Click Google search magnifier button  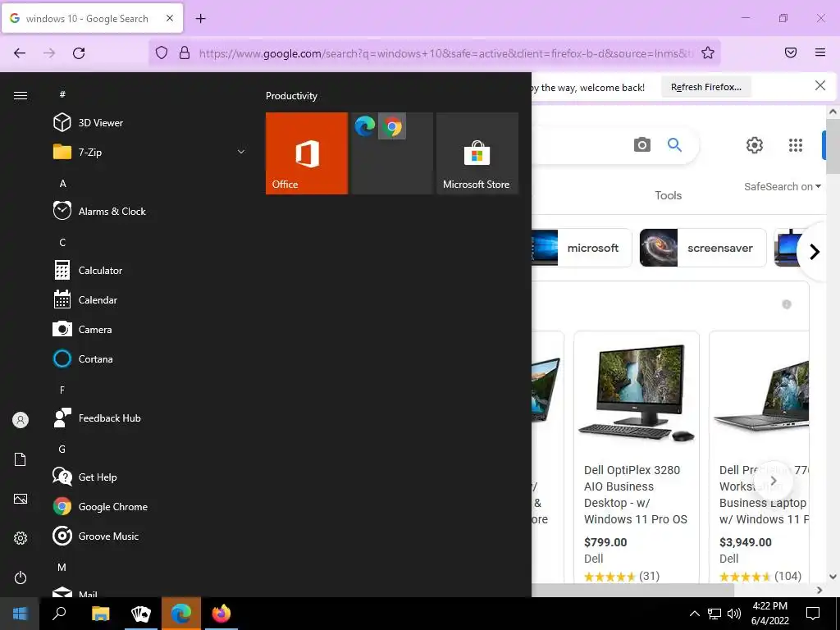tap(674, 144)
